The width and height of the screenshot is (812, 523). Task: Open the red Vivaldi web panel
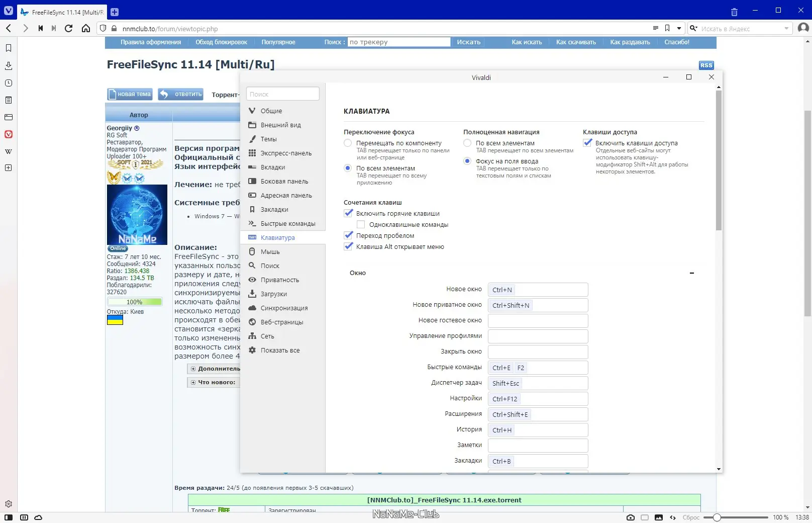coord(9,134)
